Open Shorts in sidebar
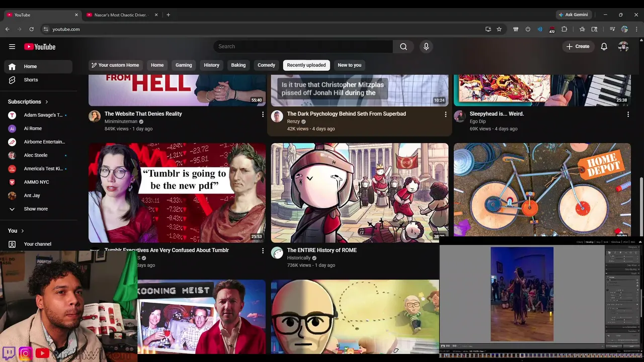Viewport: 644px width, 362px height. tap(38, 80)
